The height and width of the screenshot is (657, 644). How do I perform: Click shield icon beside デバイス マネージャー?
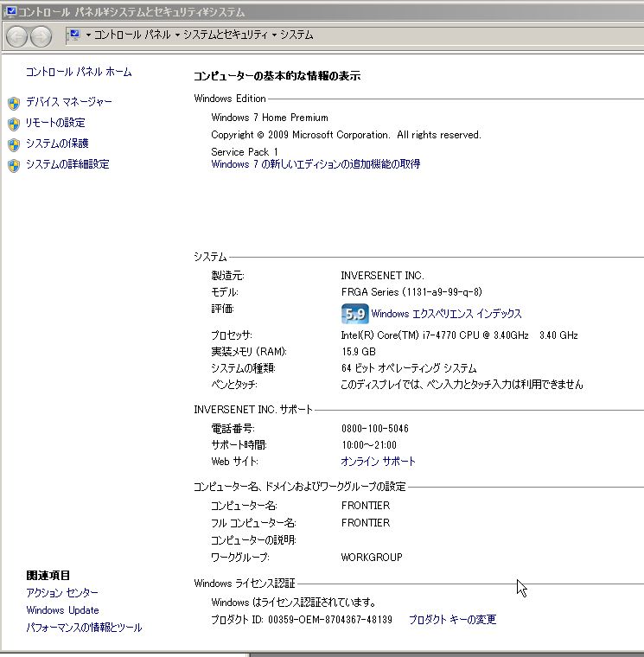coord(14,103)
